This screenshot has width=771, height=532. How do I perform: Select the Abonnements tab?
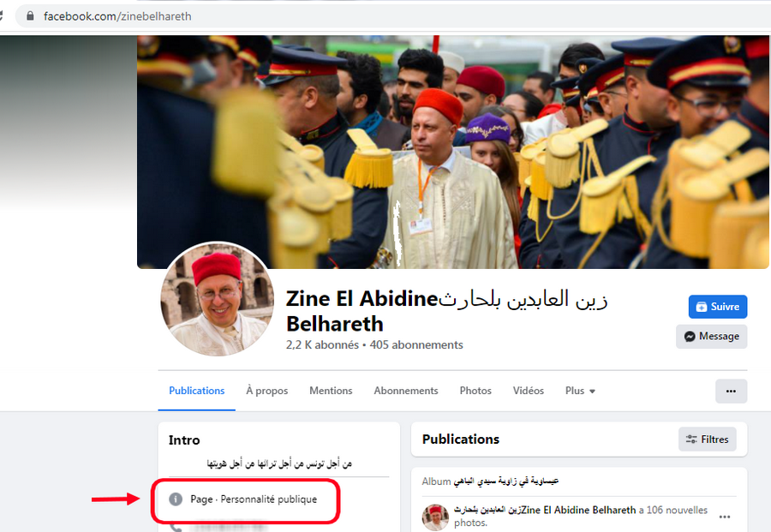[406, 391]
